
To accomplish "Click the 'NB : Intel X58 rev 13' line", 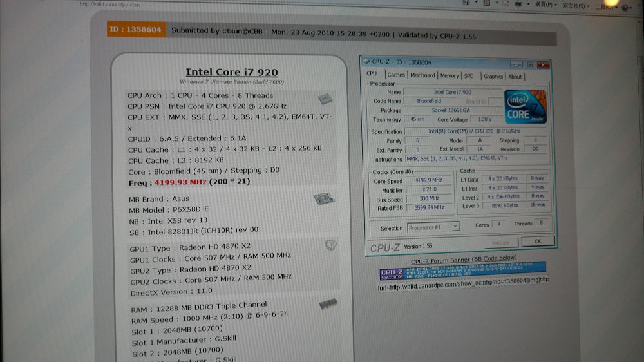I will (x=168, y=221).
